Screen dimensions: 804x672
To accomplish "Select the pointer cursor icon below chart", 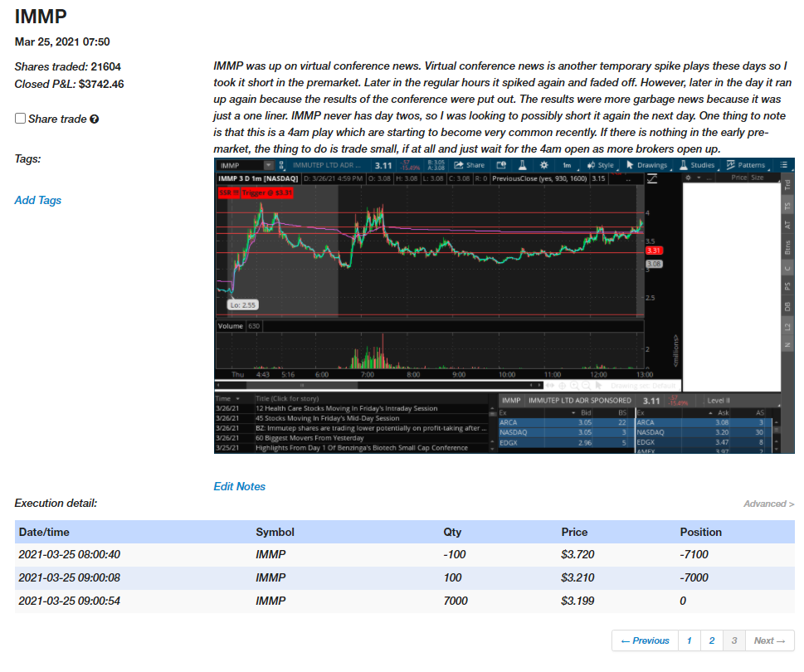I will click(x=598, y=386).
